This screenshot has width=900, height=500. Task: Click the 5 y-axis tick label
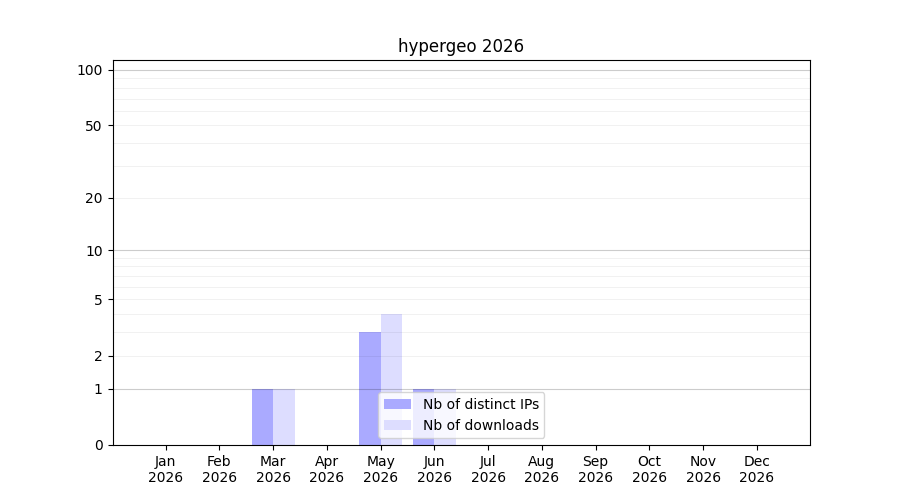(98, 300)
